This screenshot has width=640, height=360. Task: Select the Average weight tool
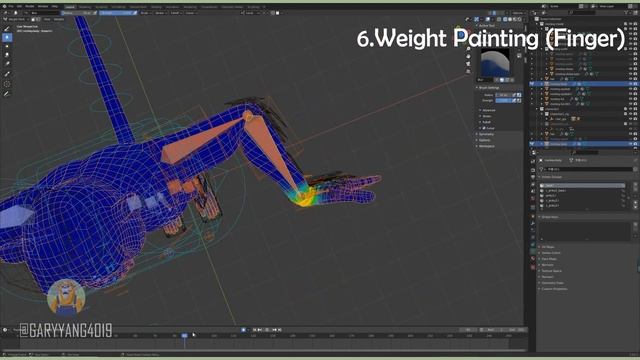7,46
